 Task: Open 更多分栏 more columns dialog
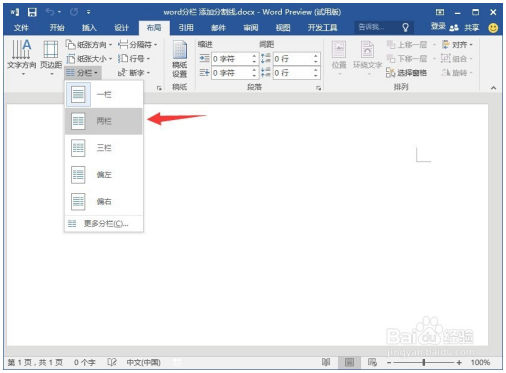pyautogui.click(x=103, y=223)
